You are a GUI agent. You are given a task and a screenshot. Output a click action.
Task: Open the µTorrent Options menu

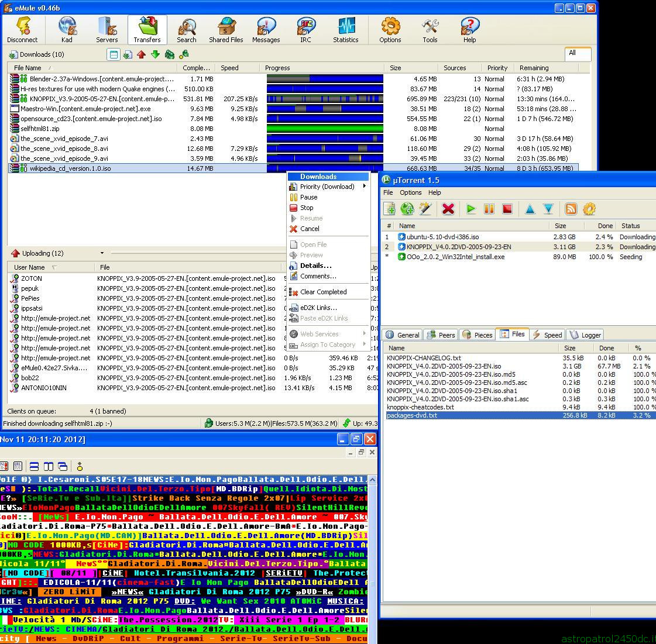[410, 192]
